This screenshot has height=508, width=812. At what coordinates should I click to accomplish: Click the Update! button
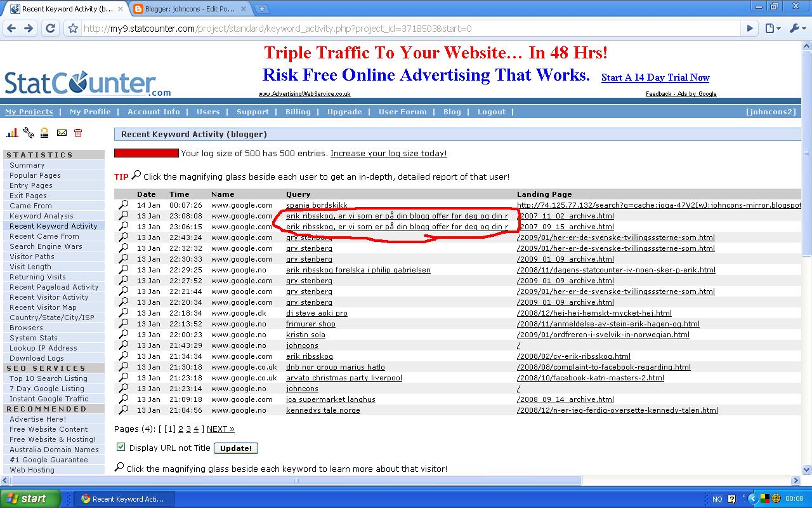tap(236, 448)
